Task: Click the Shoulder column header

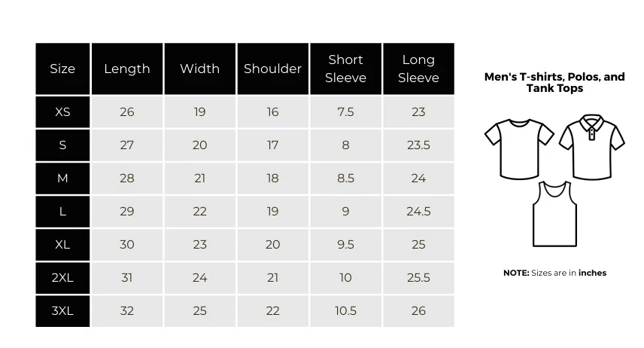Action: [272, 69]
